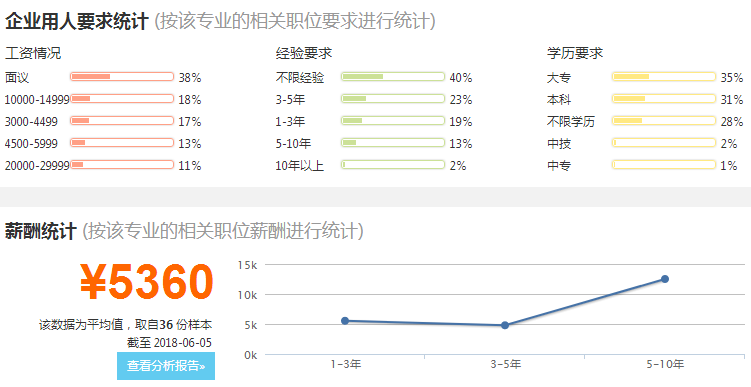Click the 不限学历 education progress bar
The image size is (751, 387).
click(x=664, y=121)
